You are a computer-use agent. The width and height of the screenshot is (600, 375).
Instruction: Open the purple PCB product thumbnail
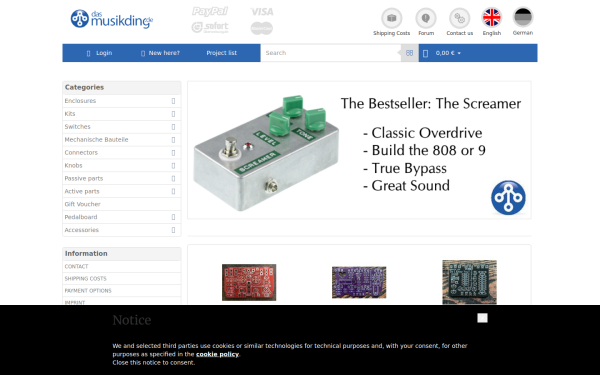(x=359, y=282)
